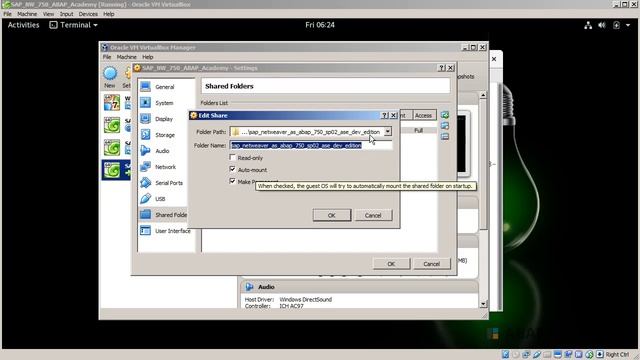Click the Edit shared folder icon
This screenshot has height=360, width=640.
pyautogui.click(x=445, y=126)
